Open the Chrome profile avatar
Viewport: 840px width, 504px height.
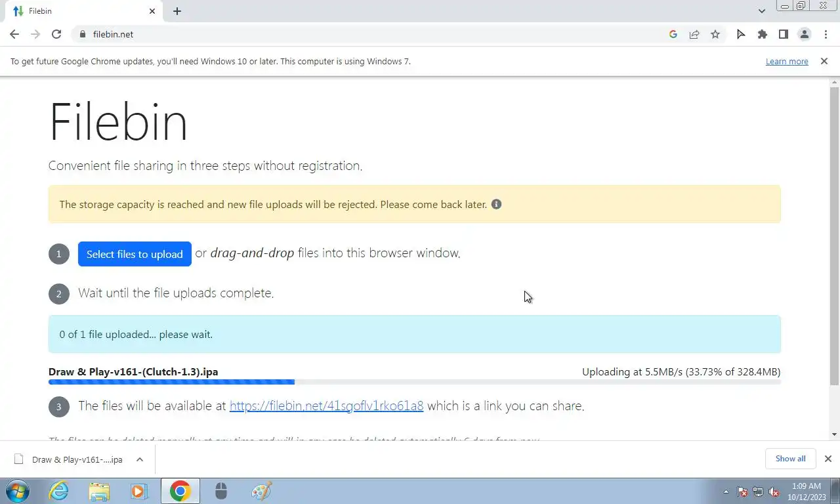[804, 34]
